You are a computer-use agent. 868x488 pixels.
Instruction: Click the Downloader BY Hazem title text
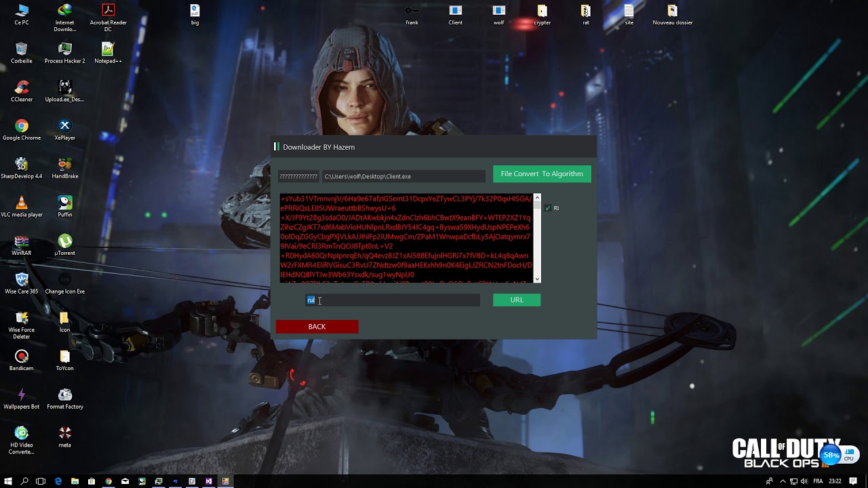click(319, 147)
